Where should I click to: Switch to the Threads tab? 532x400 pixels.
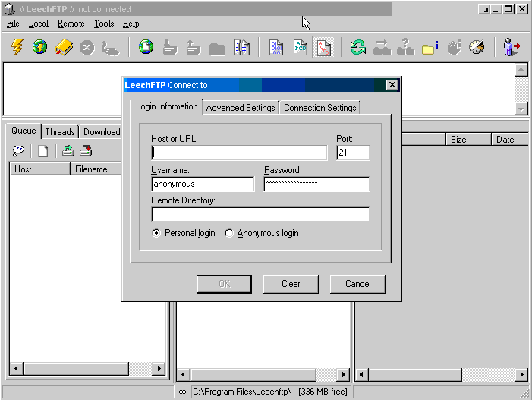click(x=60, y=131)
